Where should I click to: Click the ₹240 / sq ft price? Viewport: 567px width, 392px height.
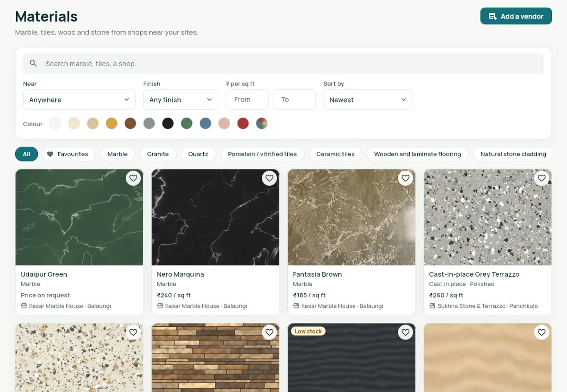coord(174,295)
